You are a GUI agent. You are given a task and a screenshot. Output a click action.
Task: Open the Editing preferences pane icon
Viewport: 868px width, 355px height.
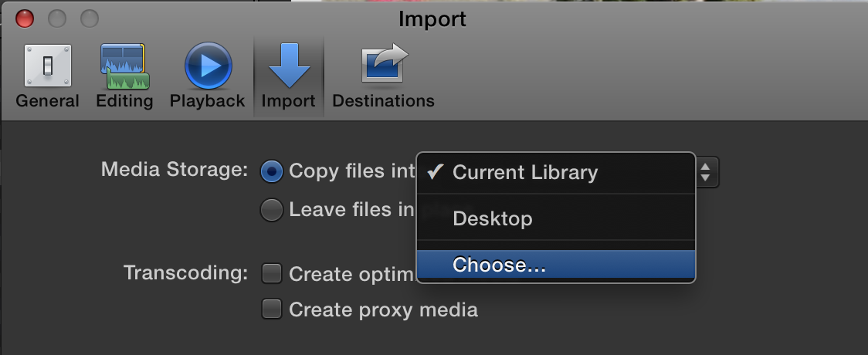click(x=124, y=66)
